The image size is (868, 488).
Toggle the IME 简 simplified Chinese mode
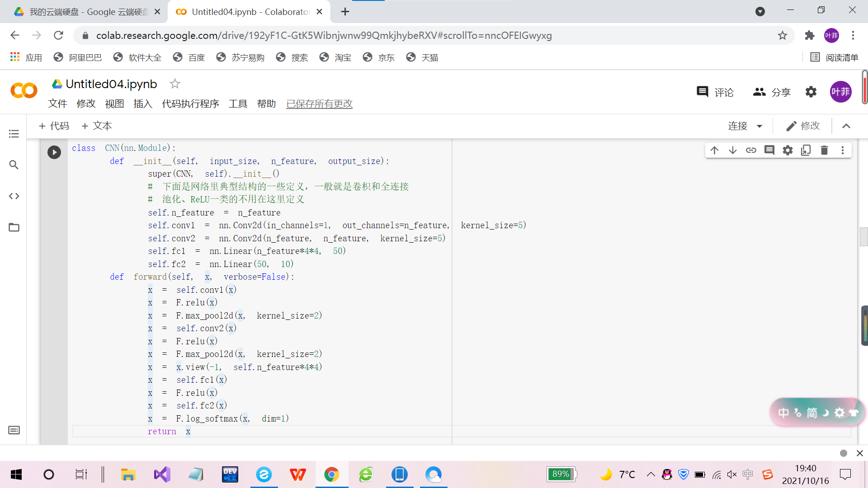812,413
